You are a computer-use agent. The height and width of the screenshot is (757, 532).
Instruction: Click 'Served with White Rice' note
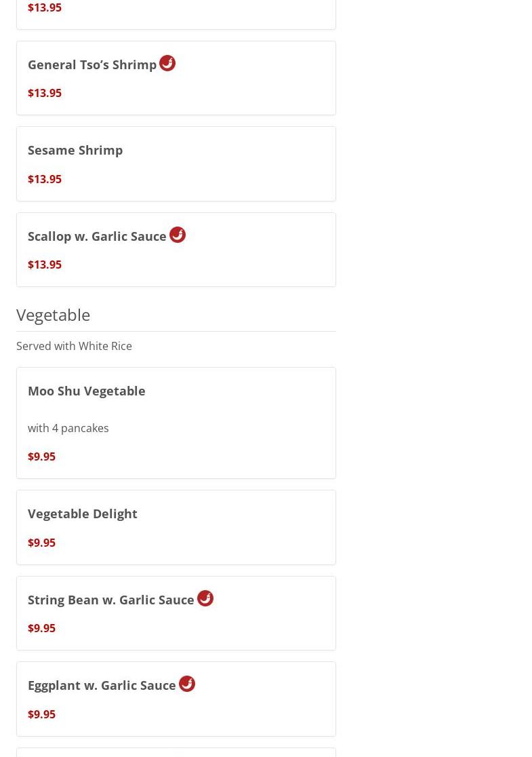pos(75,346)
